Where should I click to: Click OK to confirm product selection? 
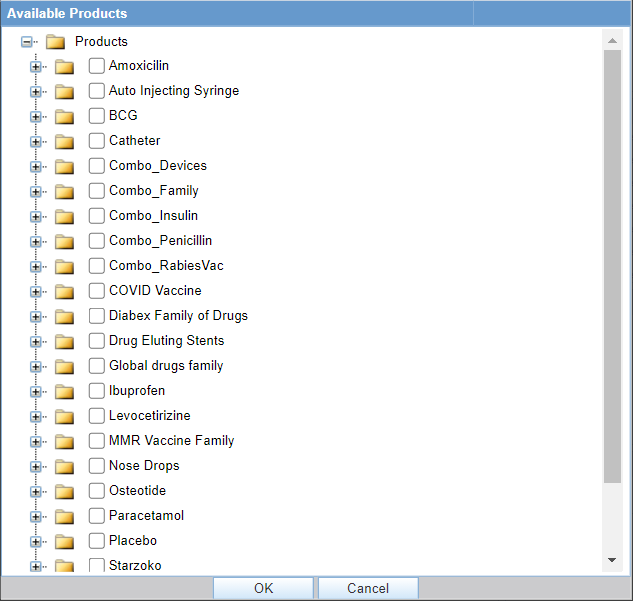[263, 588]
